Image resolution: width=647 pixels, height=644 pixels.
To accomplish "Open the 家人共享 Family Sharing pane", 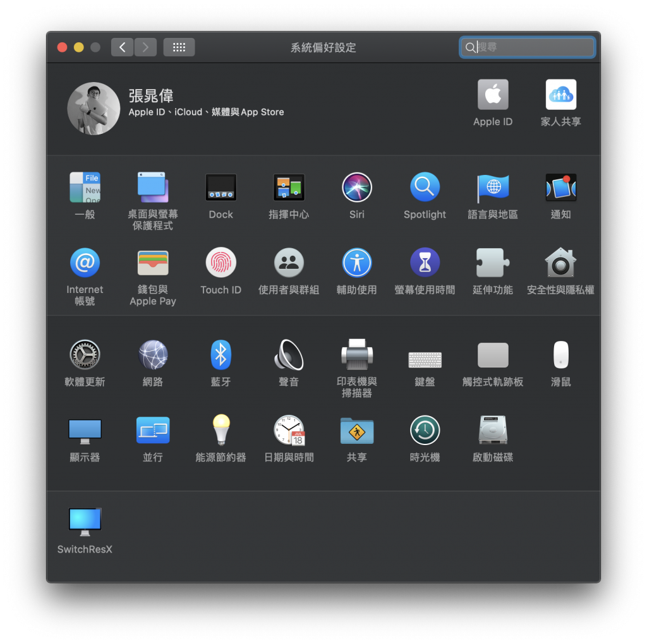I will (x=560, y=95).
